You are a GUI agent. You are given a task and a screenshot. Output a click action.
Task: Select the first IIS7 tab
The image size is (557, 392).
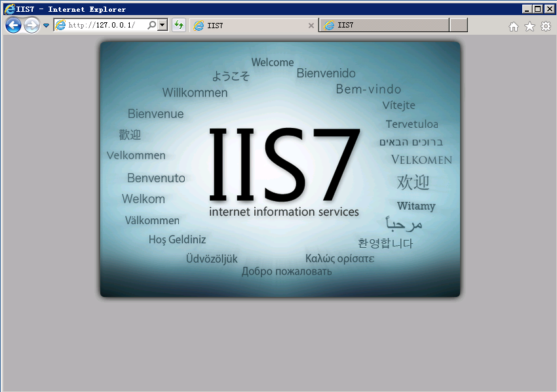coord(254,25)
